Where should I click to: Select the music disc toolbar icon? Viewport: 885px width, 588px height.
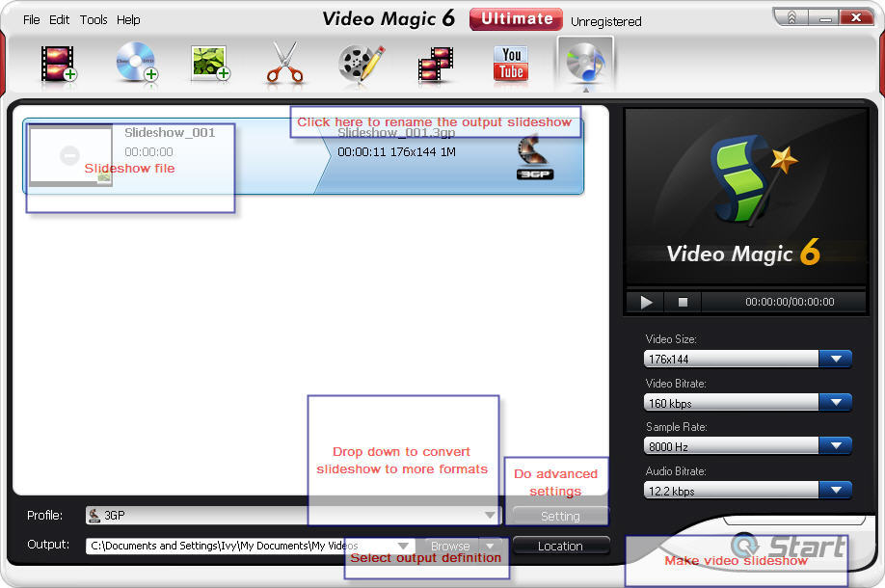point(585,64)
